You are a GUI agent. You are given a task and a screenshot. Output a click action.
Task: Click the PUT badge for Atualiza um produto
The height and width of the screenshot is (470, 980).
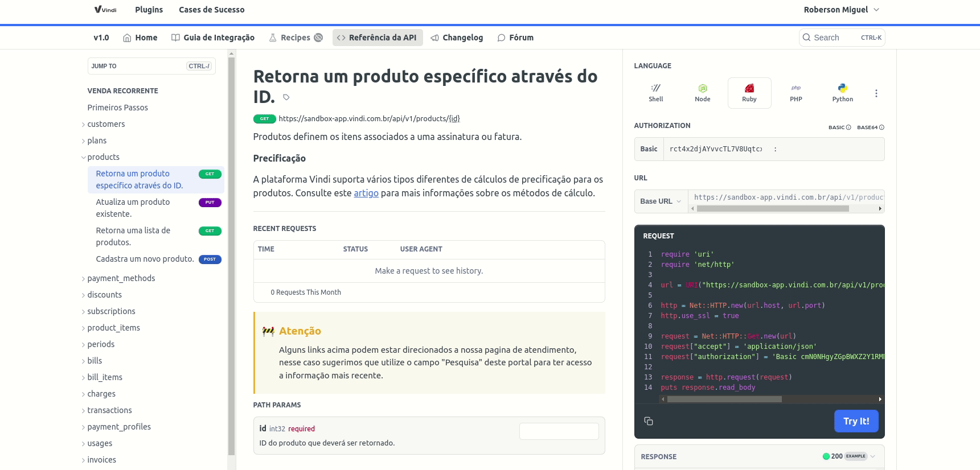[210, 203]
